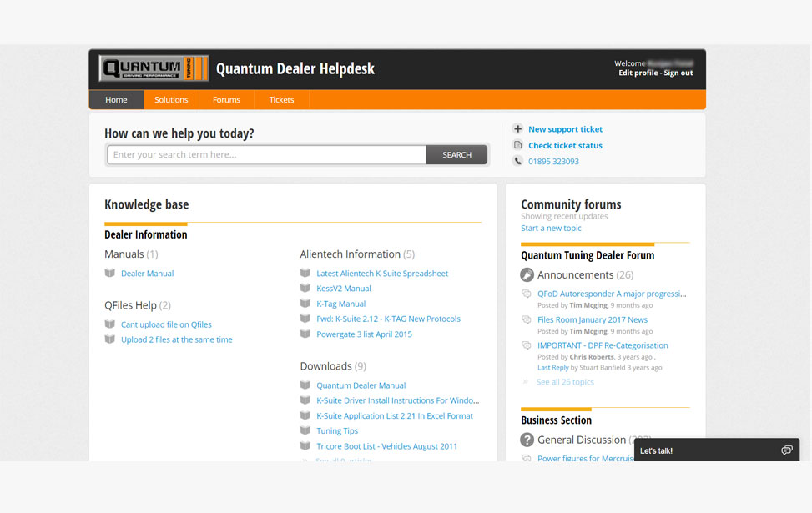Open the Tickets tab
The image size is (812, 513).
pos(281,99)
